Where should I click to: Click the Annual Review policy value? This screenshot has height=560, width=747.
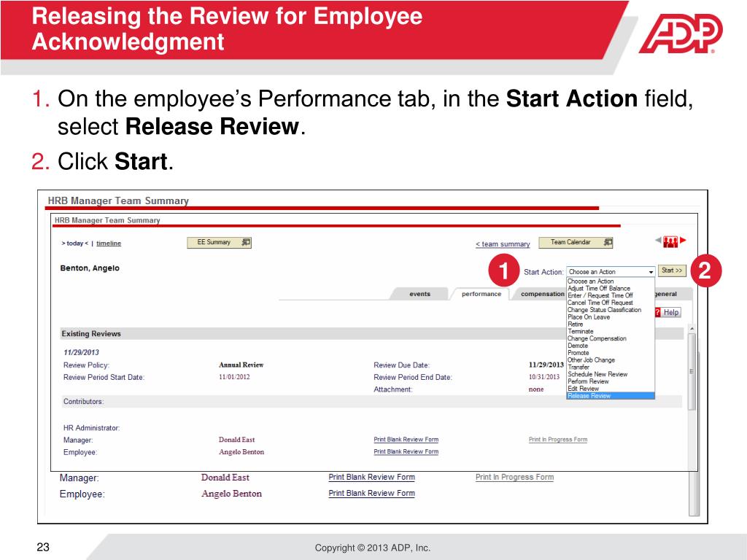click(x=241, y=365)
